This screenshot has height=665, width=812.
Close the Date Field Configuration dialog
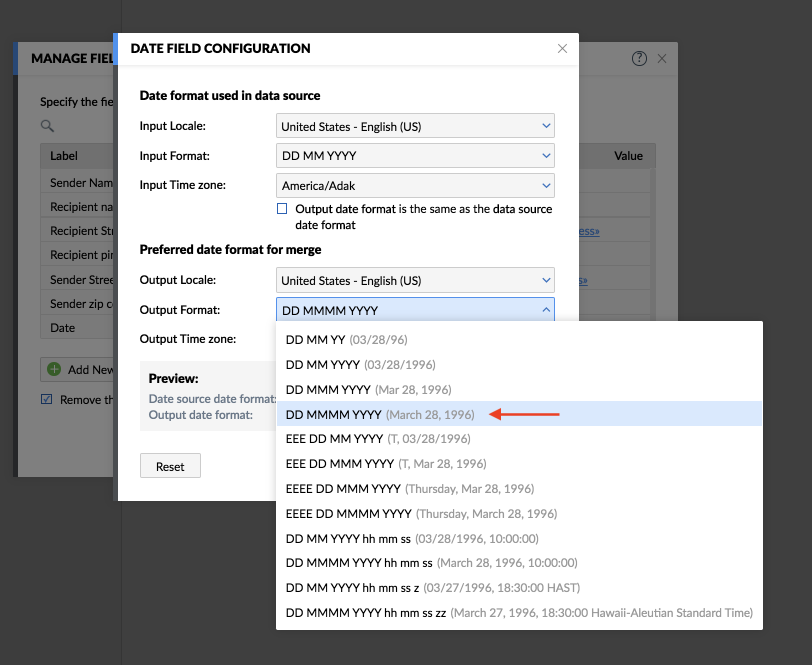click(562, 48)
